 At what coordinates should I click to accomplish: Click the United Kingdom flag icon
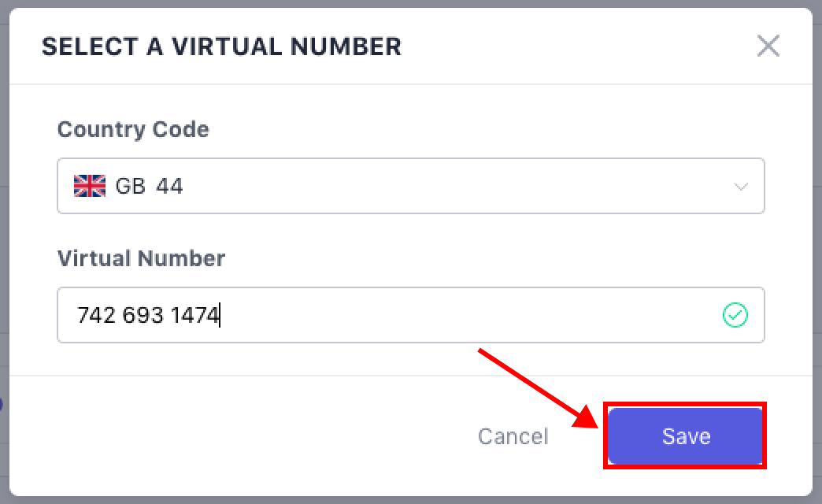coord(89,186)
